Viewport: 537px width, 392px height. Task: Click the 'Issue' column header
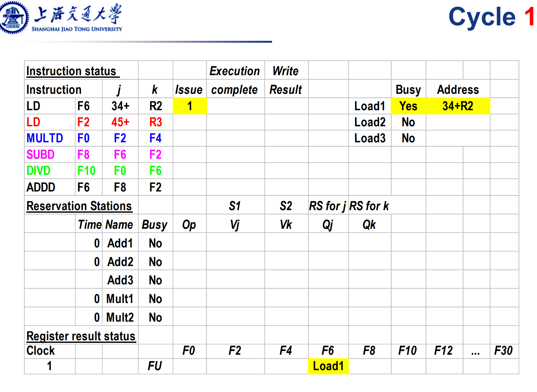pyautogui.click(x=189, y=90)
